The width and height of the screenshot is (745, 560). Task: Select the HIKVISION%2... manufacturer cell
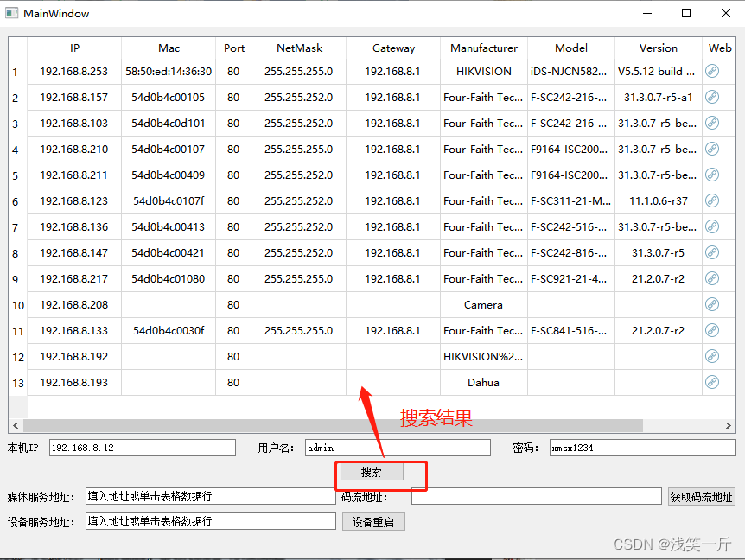pyautogui.click(x=484, y=356)
